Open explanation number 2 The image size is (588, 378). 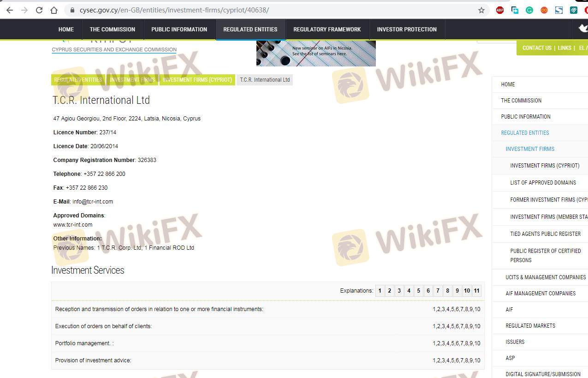pyautogui.click(x=390, y=291)
